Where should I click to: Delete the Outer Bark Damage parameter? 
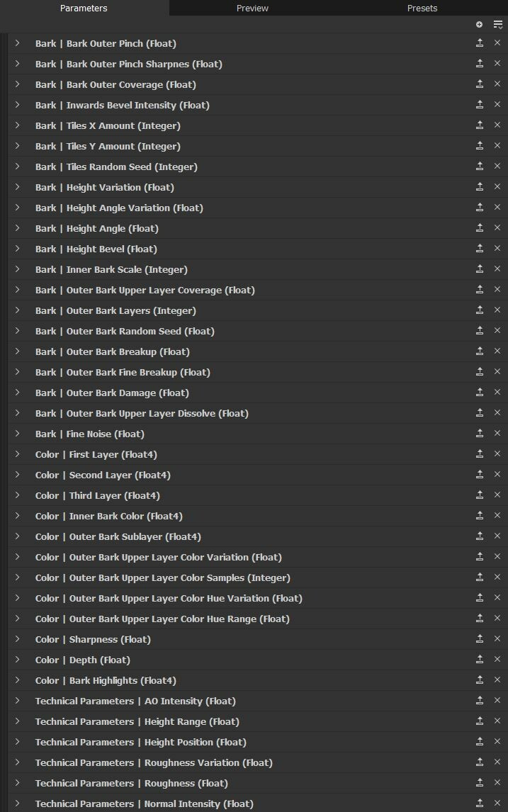tap(497, 392)
